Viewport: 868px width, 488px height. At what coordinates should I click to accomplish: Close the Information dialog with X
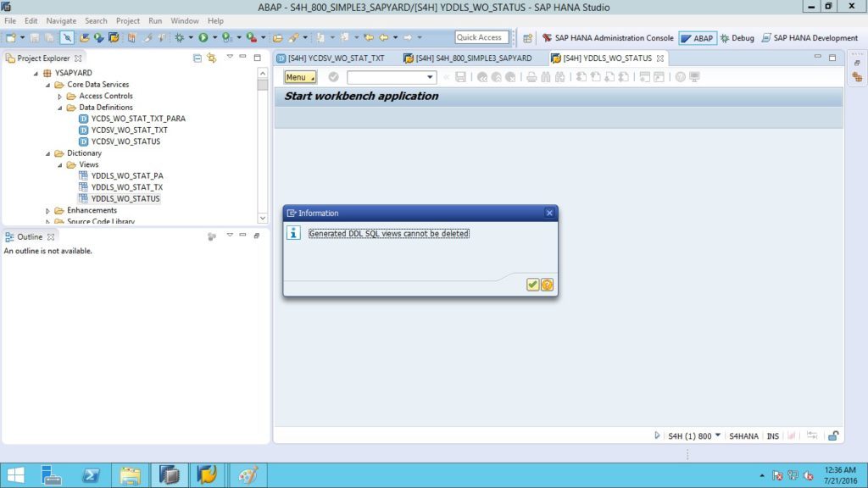point(549,213)
